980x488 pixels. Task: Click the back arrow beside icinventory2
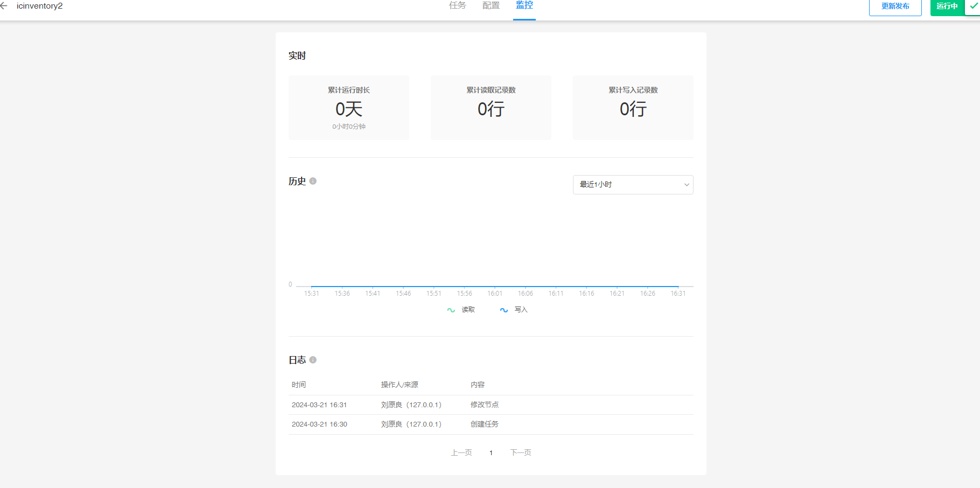click(4, 6)
